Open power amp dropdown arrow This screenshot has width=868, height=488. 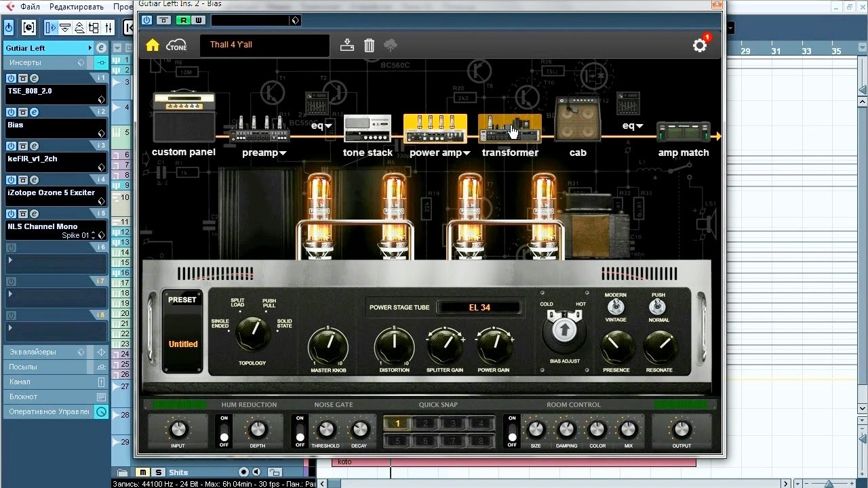pyautogui.click(x=467, y=153)
